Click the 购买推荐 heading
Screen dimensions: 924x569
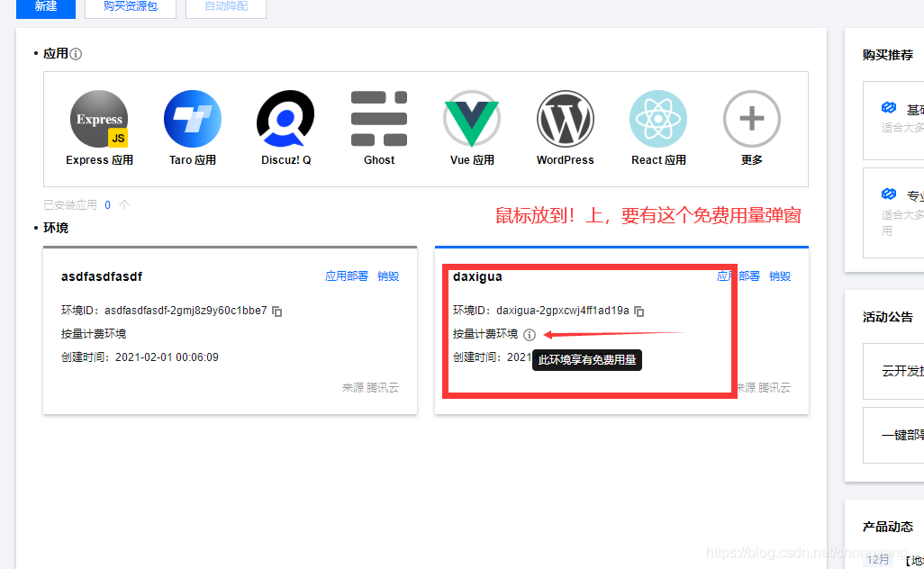click(x=887, y=55)
